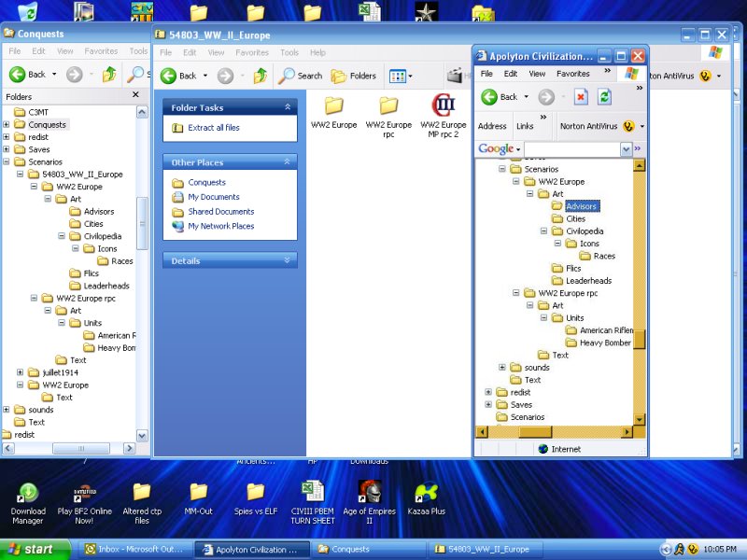The width and height of the screenshot is (747, 560).
Task: Click the Google toolbar search field
Action: click(571, 149)
